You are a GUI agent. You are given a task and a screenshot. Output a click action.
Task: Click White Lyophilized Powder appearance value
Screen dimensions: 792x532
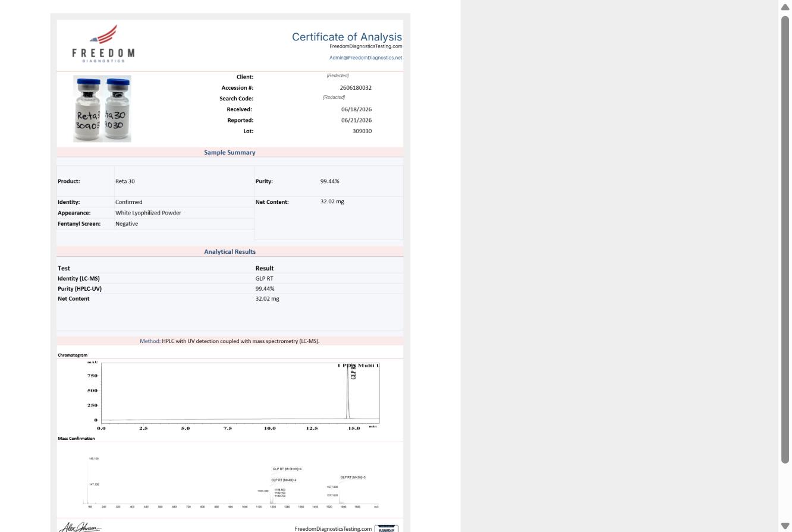tap(148, 213)
